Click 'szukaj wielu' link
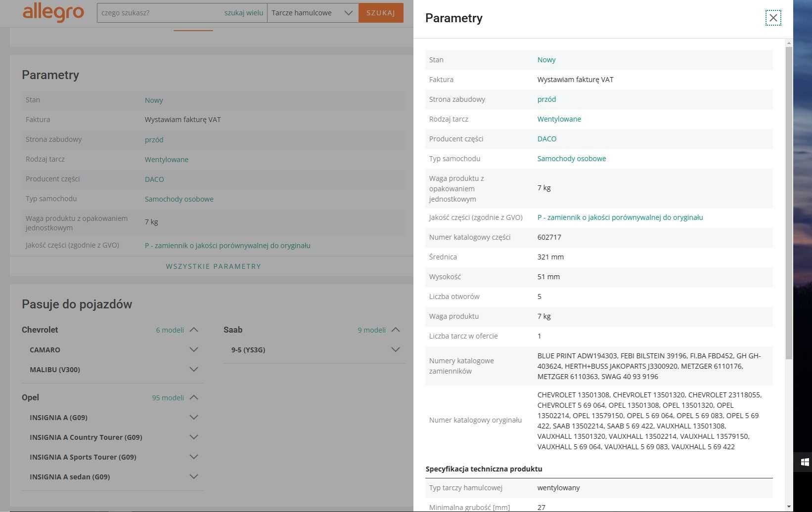Viewport: 812px width, 512px height. [x=244, y=13]
